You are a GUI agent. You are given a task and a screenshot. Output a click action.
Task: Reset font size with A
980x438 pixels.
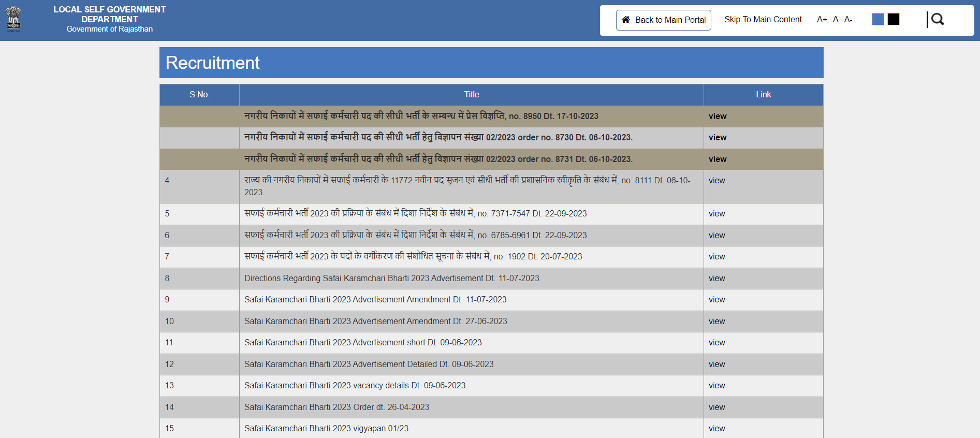click(x=836, y=20)
